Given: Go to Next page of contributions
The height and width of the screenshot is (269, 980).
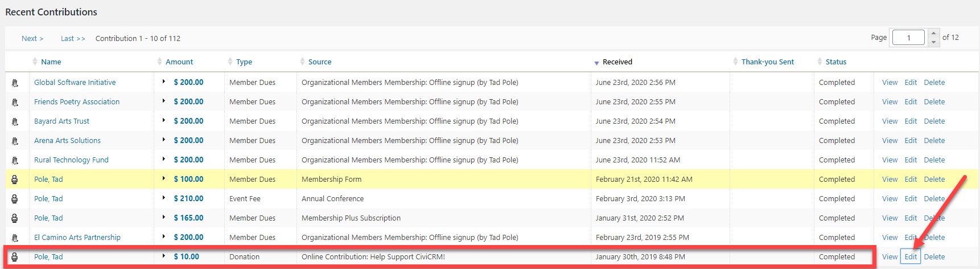Looking at the screenshot, I should [x=32, y=38].
